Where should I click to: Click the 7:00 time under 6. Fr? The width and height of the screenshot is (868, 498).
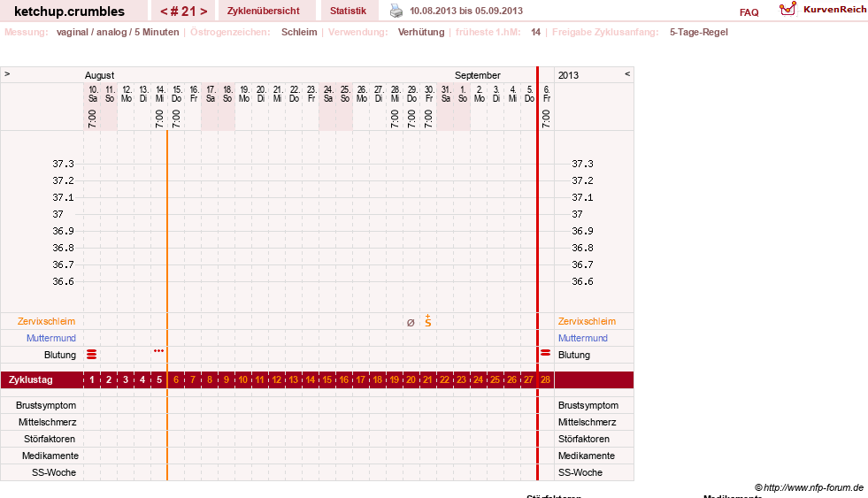[546, 119]
